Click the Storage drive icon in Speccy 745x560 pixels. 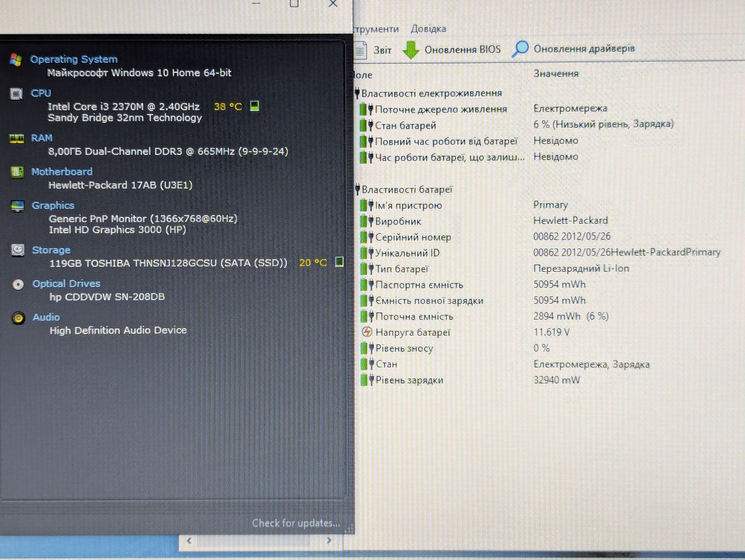tap(18, 250)
